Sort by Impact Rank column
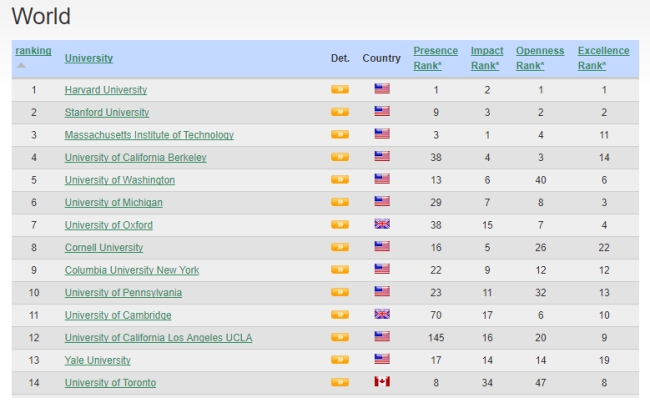Screen dimensions: 650x418 pyautogui.click(x=487, y=58)
